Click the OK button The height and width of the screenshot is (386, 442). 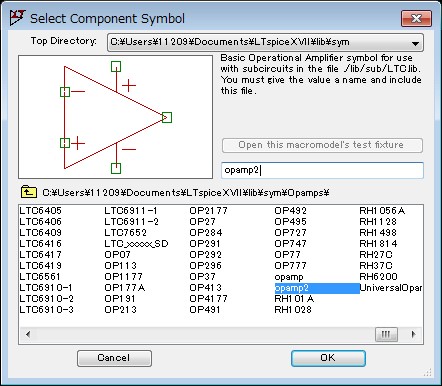pyautogui.click(x=328, y=358)
